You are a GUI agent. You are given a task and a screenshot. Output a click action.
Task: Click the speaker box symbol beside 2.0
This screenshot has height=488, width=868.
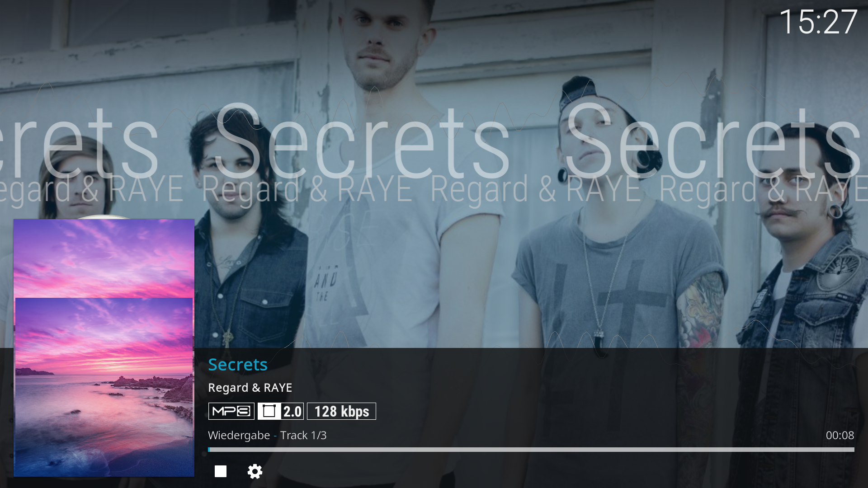269,411
